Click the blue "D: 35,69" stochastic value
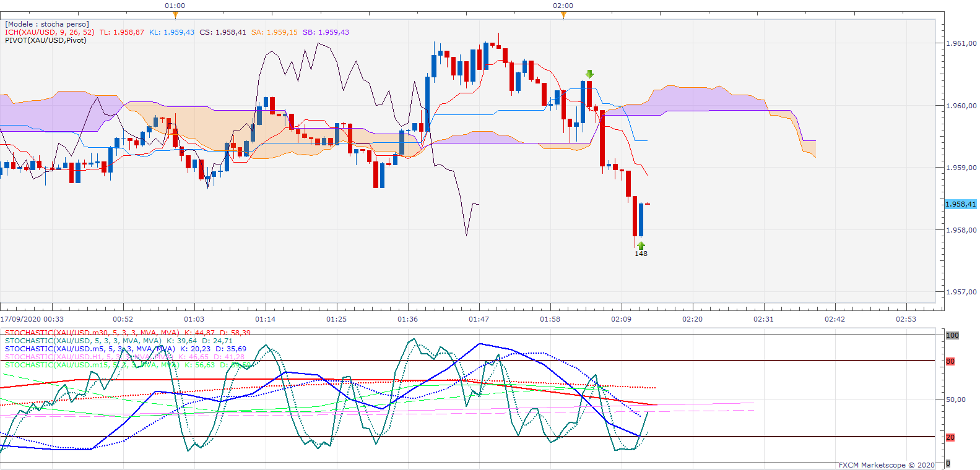This screenshot has height=470, width=980. point(231,349)
